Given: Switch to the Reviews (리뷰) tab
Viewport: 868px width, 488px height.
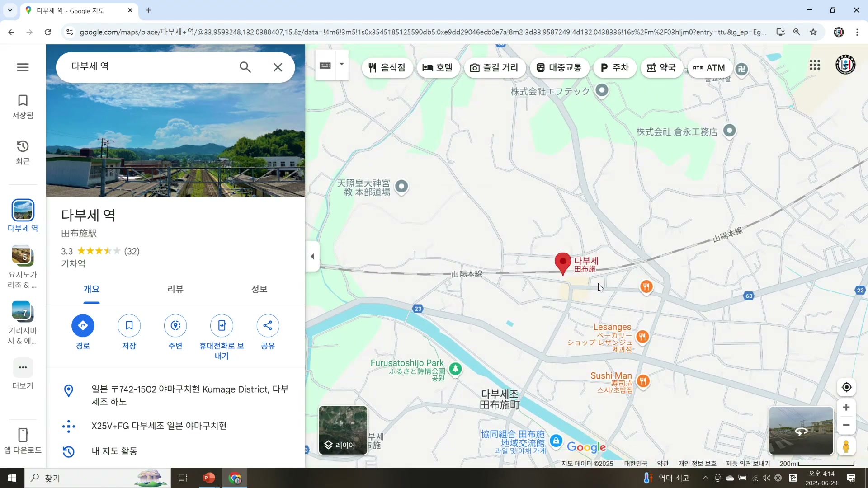Looking at the screenshot, I should click(175, 289).
